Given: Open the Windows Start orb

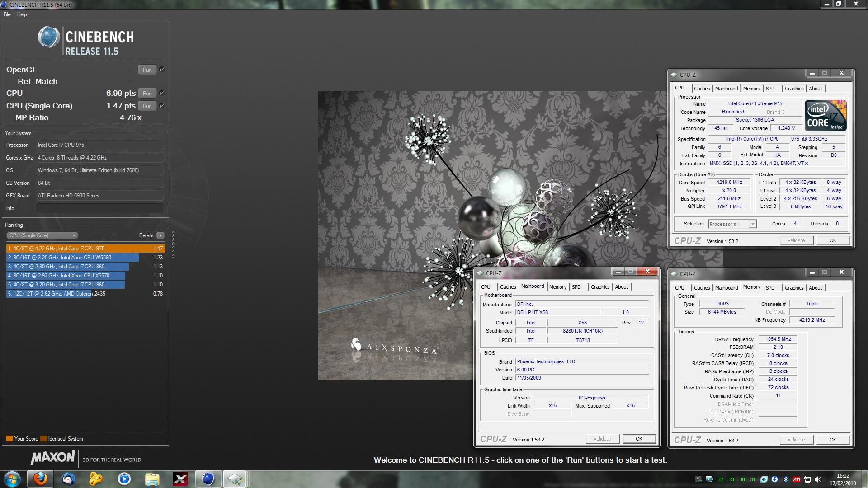Looking at the screenshot, I should point(12,479).
